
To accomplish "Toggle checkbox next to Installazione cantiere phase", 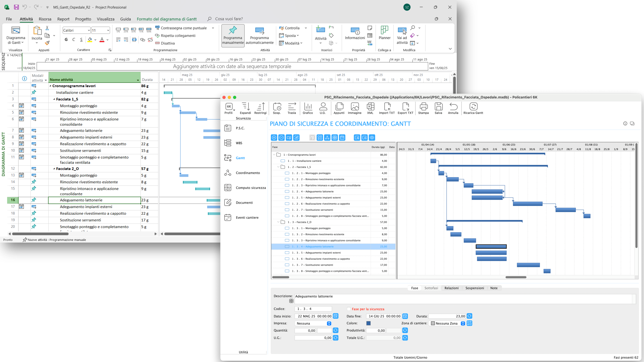I will click(x=283, y=161).
